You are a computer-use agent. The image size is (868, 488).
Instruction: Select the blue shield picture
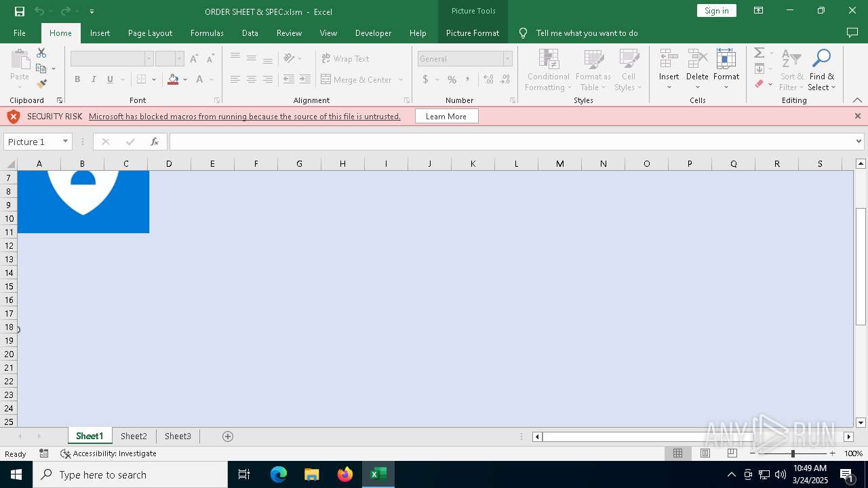(x=83, y=201)
